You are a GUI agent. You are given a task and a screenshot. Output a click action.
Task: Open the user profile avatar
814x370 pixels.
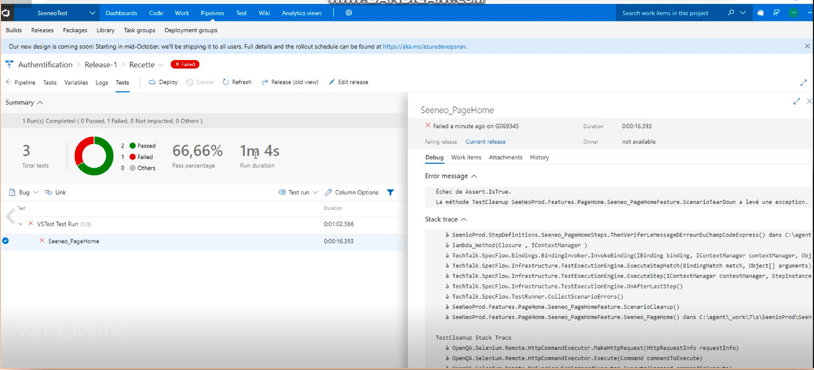click(793, 13)
